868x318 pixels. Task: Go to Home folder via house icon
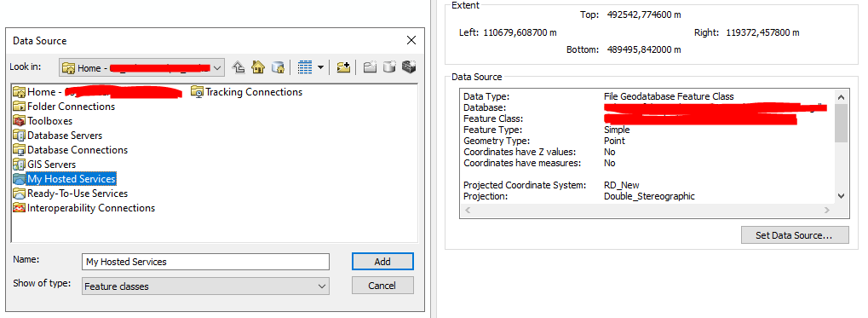click(258, 67)
